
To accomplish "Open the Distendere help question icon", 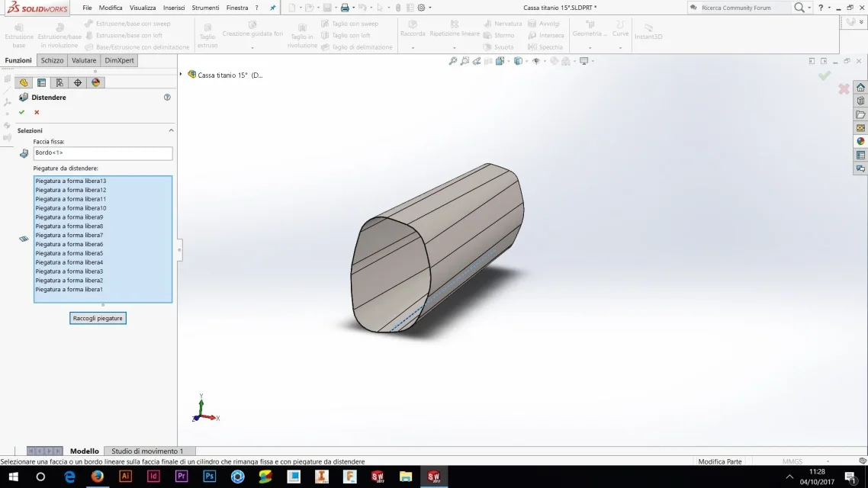I will point(167,98).
